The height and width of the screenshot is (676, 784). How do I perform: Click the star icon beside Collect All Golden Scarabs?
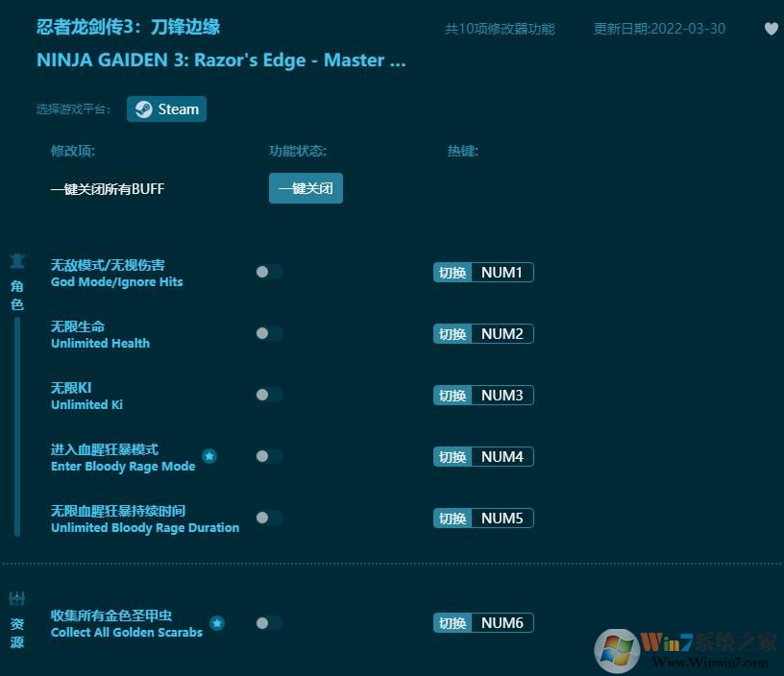coord(217,622)
